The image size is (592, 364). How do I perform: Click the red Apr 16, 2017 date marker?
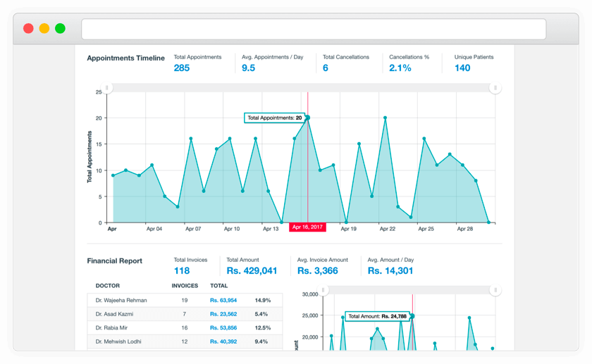coord(307,227)
